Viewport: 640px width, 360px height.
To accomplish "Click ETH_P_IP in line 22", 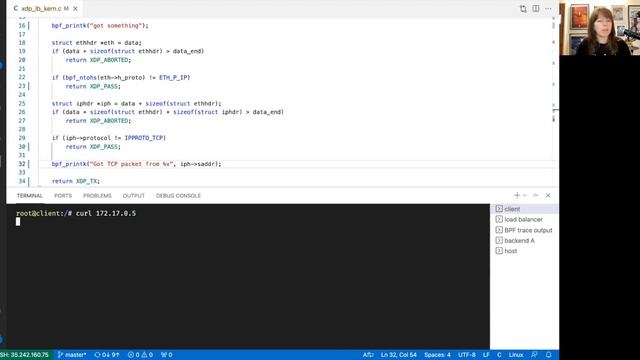I will click(x=174, y=78).
